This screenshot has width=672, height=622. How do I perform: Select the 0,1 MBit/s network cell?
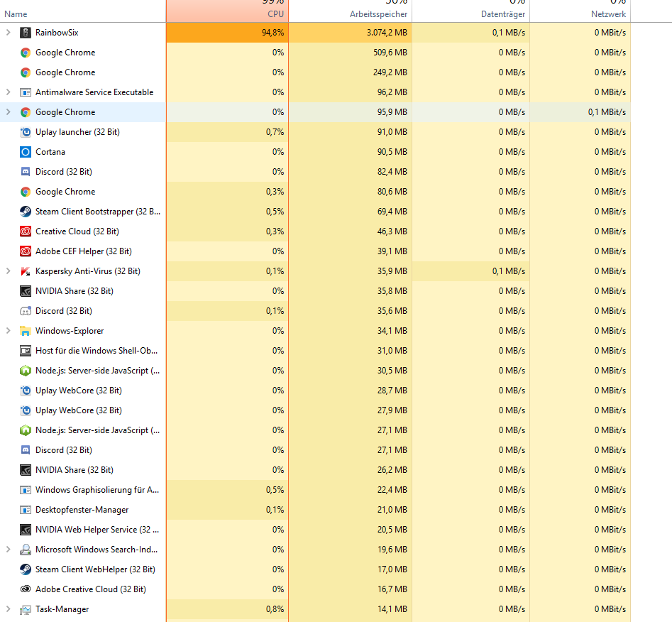[x=580, y=112]
